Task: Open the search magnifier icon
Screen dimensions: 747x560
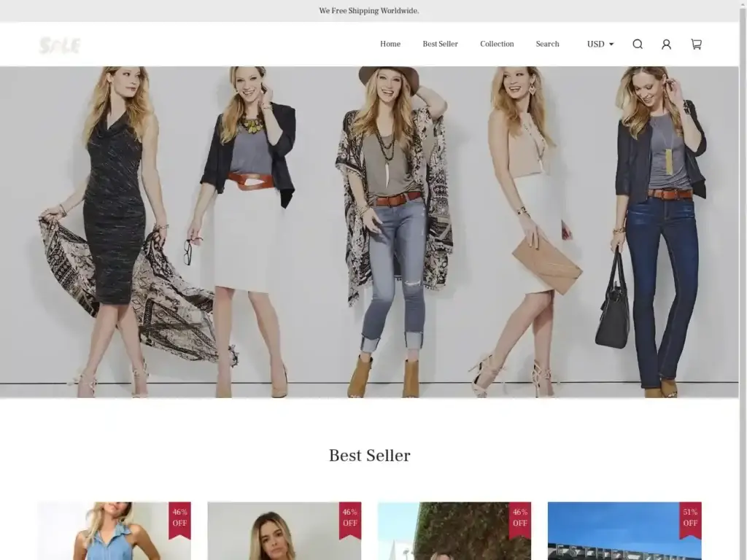Action: tap(638, 44)
